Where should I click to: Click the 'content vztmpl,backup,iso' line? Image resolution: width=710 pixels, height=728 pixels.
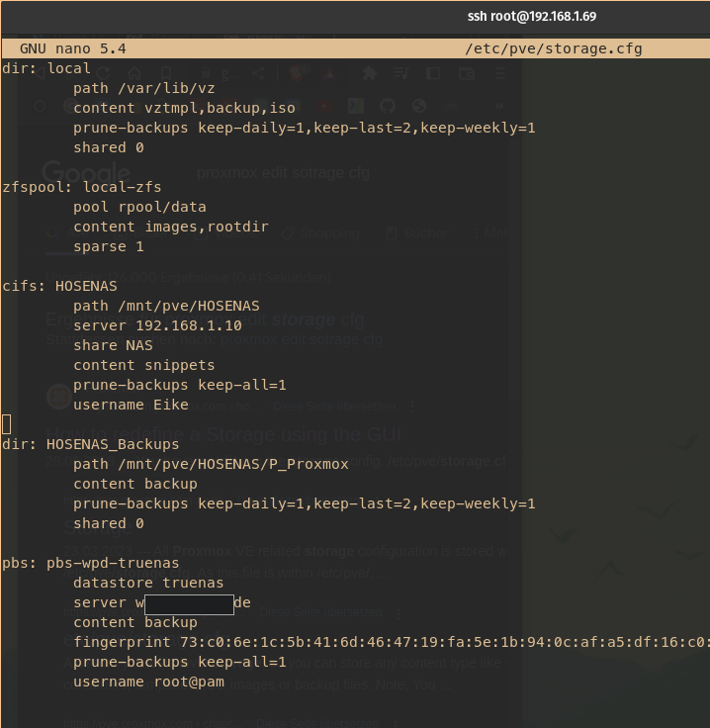click(x=184, y=108)
